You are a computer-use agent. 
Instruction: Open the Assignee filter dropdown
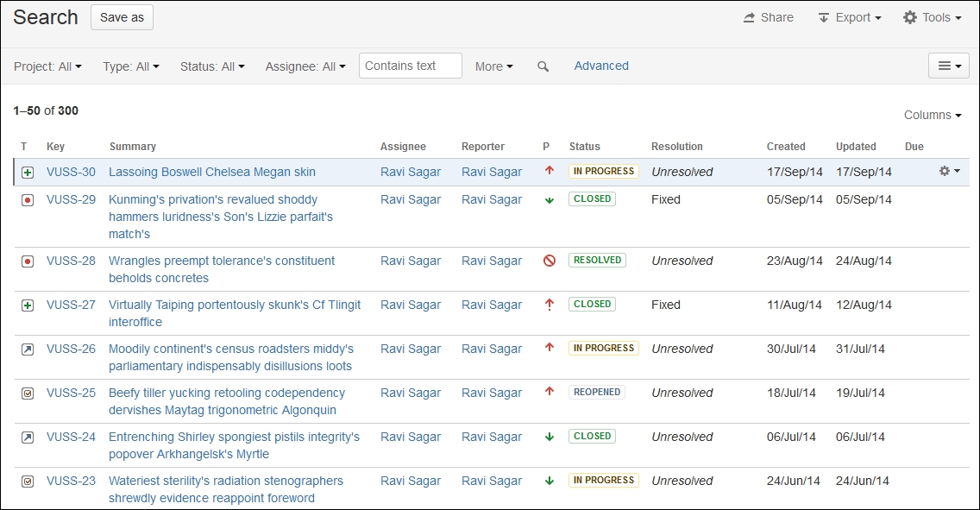pos(305,66)
